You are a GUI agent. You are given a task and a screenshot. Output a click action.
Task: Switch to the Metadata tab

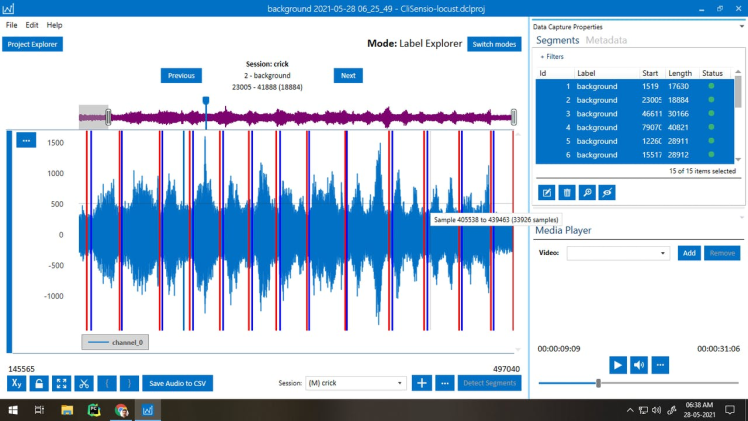[606, 41]
